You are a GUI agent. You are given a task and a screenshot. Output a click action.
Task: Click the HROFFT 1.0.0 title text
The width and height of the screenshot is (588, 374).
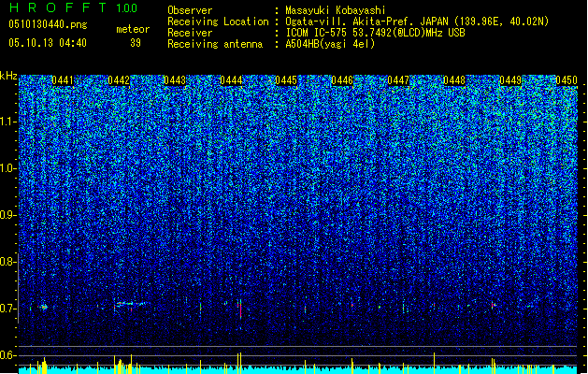(x=74, y=7)
